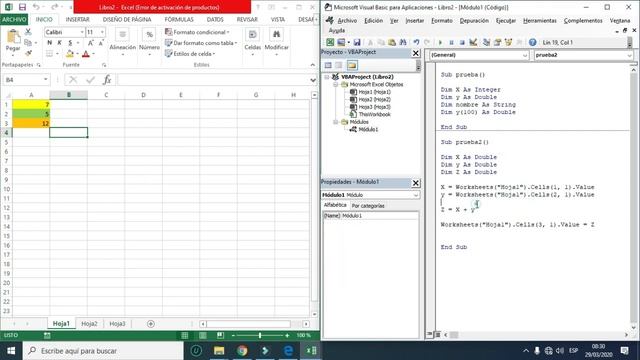Image resolution: width=640 pixels, height=360 pixels.
Task: Click the cell borders icon in the Fuente group
Action: (49, 53)
